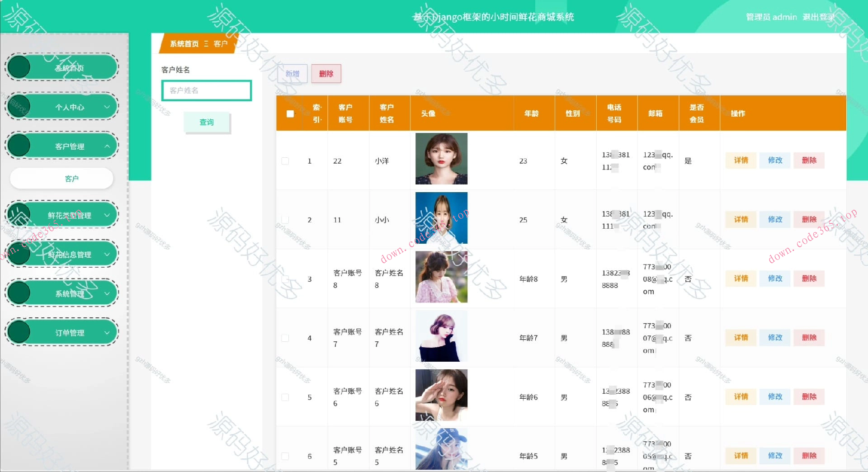This screenshot has height=472, width=868.
Task: Click the dark circle icon on 系统管理
Action: [x=19, y=293]
